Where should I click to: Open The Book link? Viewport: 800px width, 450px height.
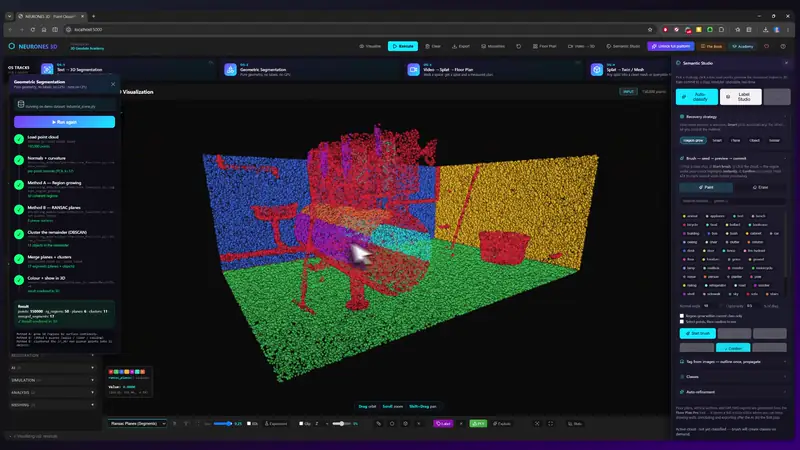pos(711,46)
